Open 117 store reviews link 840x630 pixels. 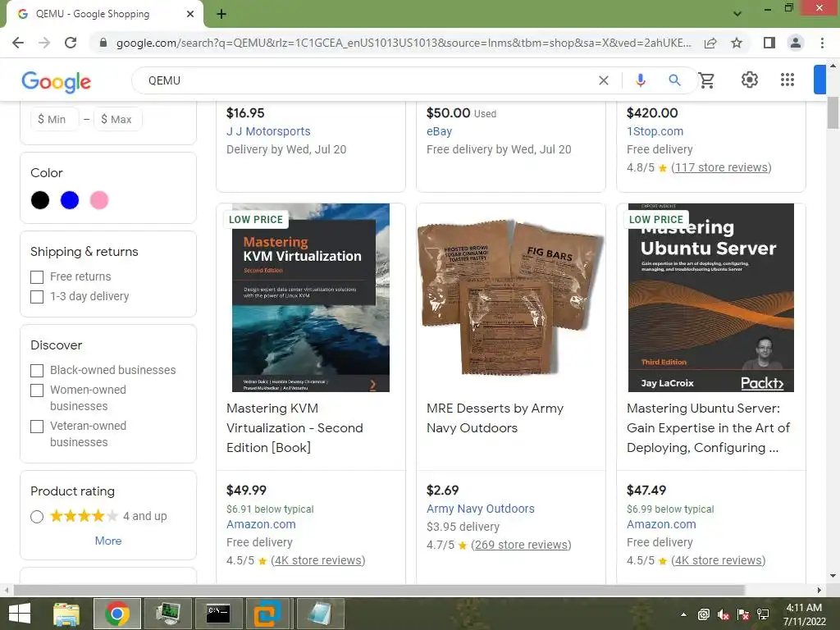click(x=721, y=167)
